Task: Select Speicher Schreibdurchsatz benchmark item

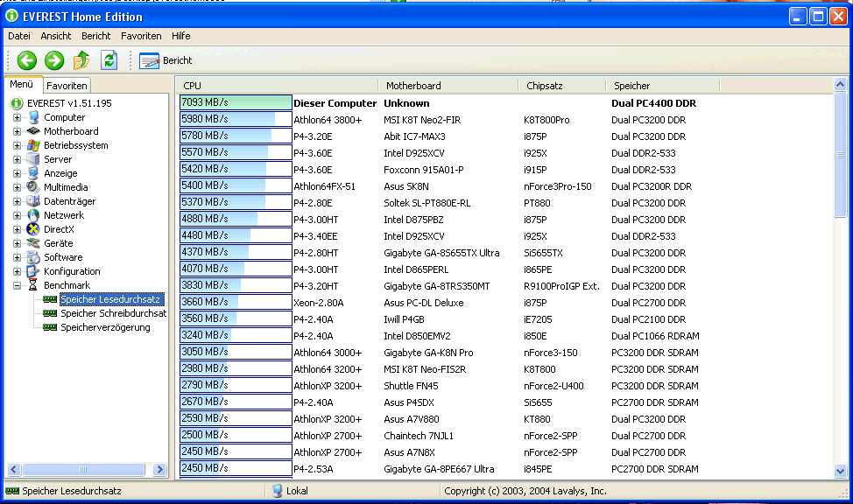Action: point(113,314)
